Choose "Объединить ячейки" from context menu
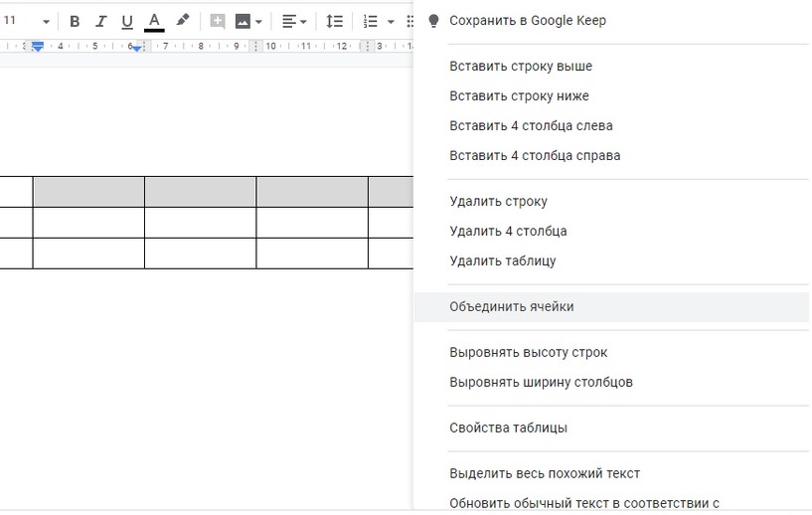Image resolution: width=812 pixels, height=515 pixels. pos(512,307)
